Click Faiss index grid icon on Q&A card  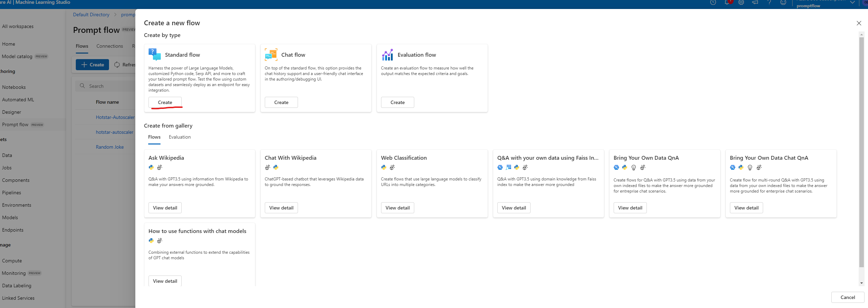click(x=508, y=167)
